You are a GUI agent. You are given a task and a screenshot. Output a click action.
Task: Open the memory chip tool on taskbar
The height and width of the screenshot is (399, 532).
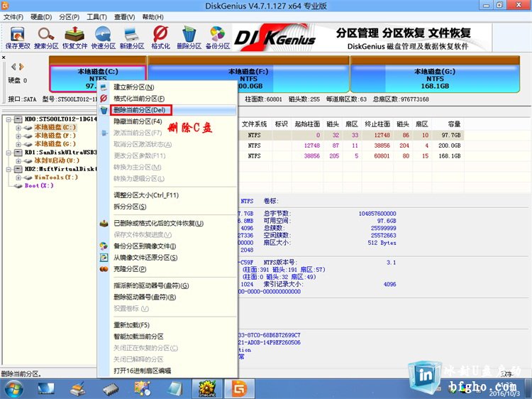110,389
